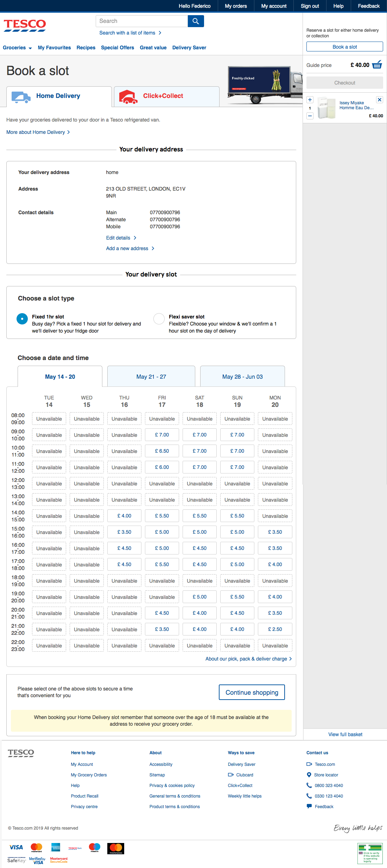Image resolution: width=387 pixels, height=868 pixels.
Task: Click the grey footer Tesco logo
Action: [x=21, y=753]
